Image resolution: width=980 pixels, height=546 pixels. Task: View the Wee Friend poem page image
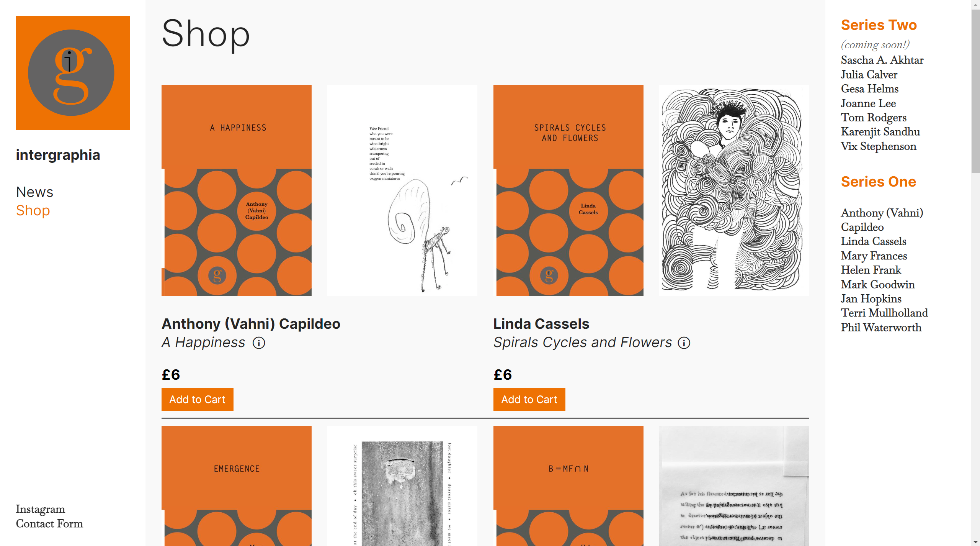402,190
